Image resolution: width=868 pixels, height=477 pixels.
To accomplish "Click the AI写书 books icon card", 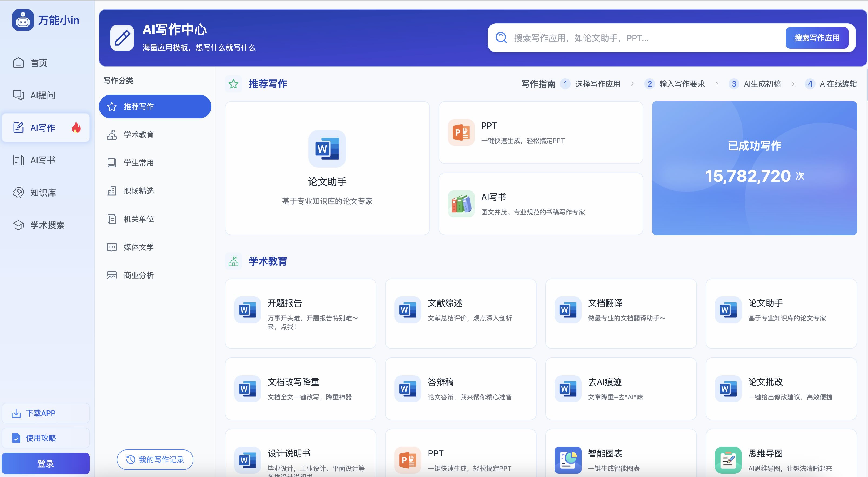I will click(x=461, y=204).
